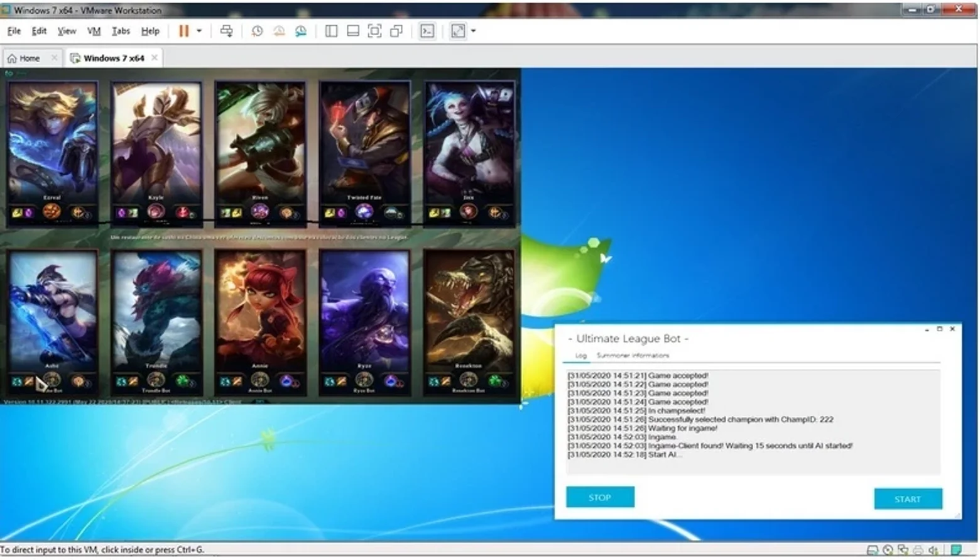Expand the power options dropdown beside pause
This screenshot has height=560, width=980.
(x=199, y=31)
